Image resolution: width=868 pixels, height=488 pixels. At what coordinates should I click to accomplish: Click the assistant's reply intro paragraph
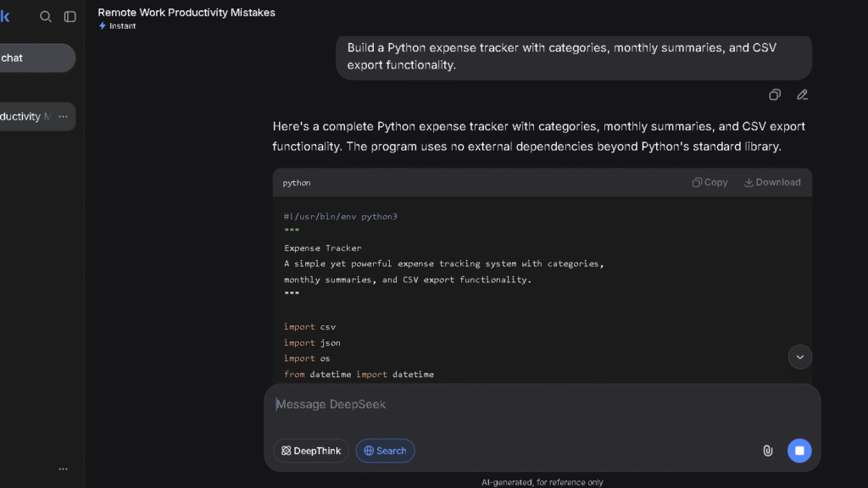click(x=538, y=136)
